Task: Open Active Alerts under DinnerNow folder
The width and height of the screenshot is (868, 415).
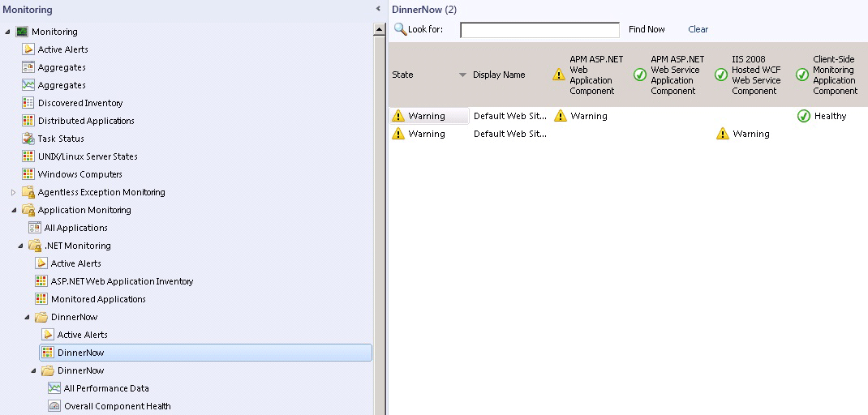Action: tap(83, 335)
